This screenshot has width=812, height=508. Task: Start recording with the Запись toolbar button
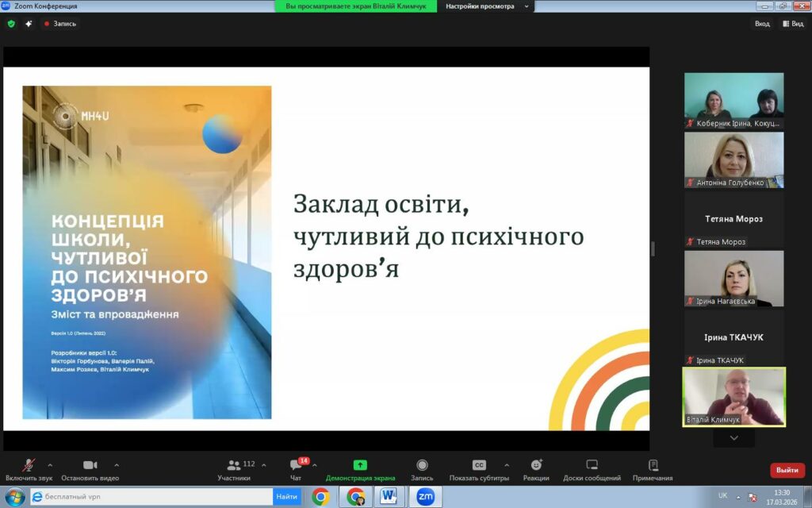tap(422, 465)
